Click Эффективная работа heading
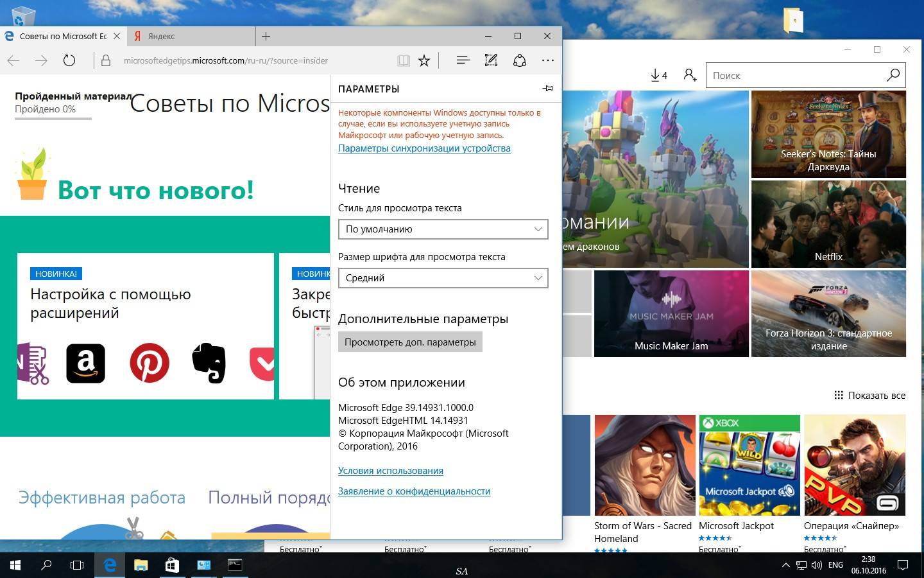This screenshot has height=578, width=924. click(x=102, y=498)
